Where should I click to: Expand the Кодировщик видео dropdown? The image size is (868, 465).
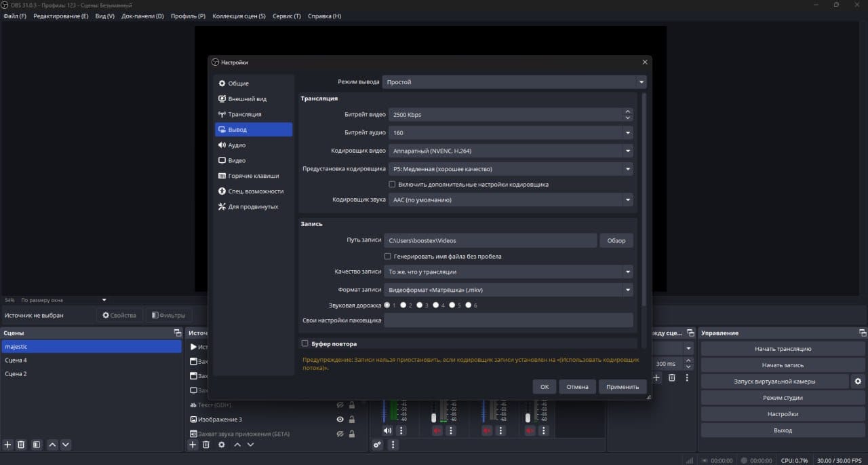(x=511, y=151)
